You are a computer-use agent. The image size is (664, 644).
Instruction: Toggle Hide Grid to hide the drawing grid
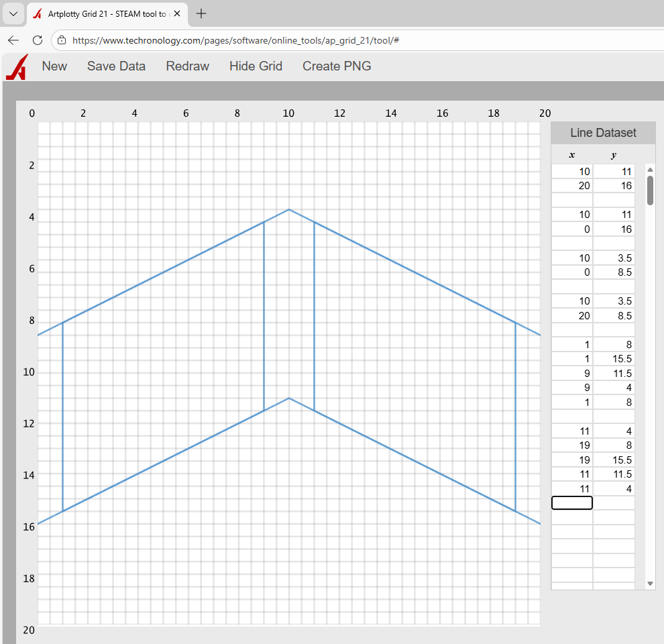(x=256, y=66)
